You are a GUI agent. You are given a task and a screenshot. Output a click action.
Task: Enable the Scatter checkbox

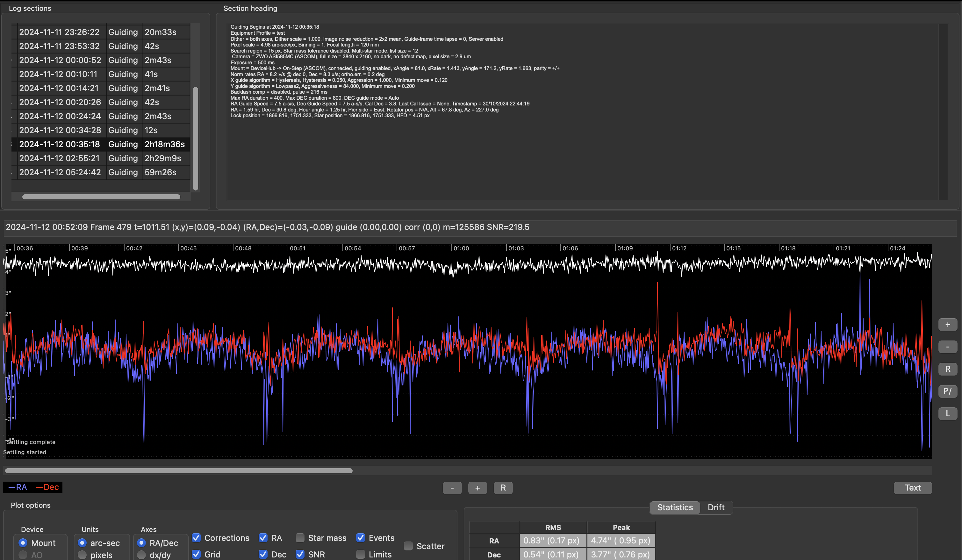pos(408,546)
